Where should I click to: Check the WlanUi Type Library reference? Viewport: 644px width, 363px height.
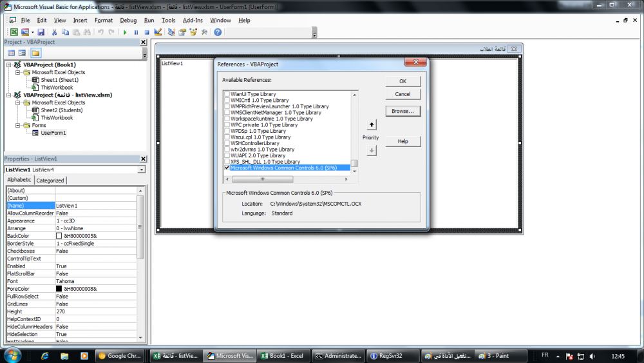click(227, 94)
